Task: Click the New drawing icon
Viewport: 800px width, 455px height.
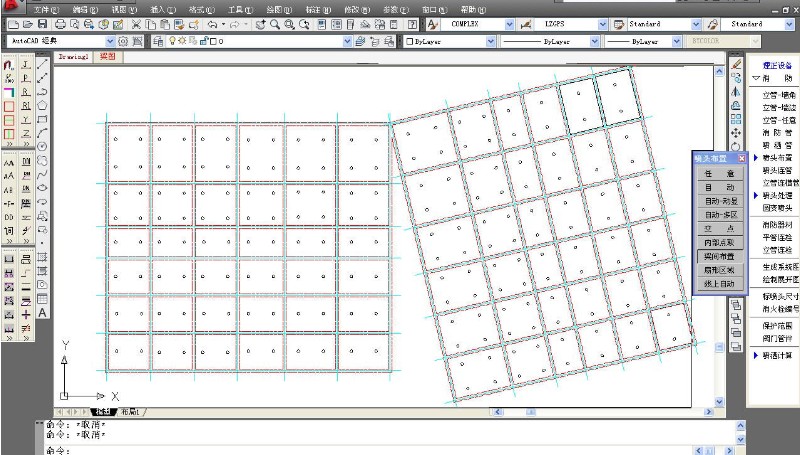Action: (x=13, y=24)
